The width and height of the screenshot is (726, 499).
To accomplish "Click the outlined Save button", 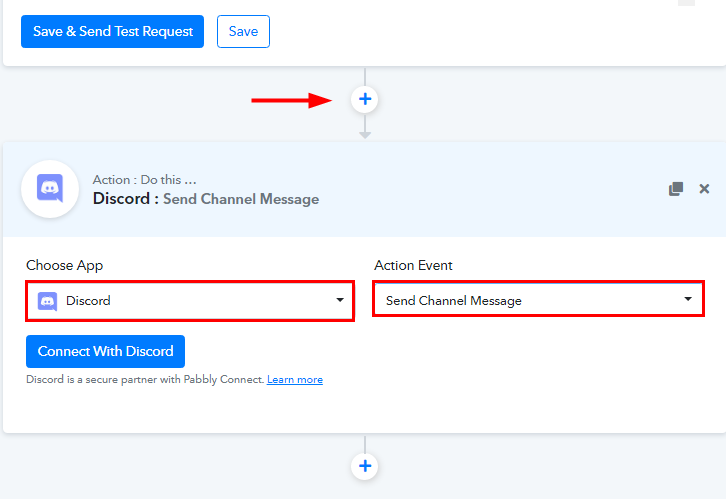I will (243, 31).
